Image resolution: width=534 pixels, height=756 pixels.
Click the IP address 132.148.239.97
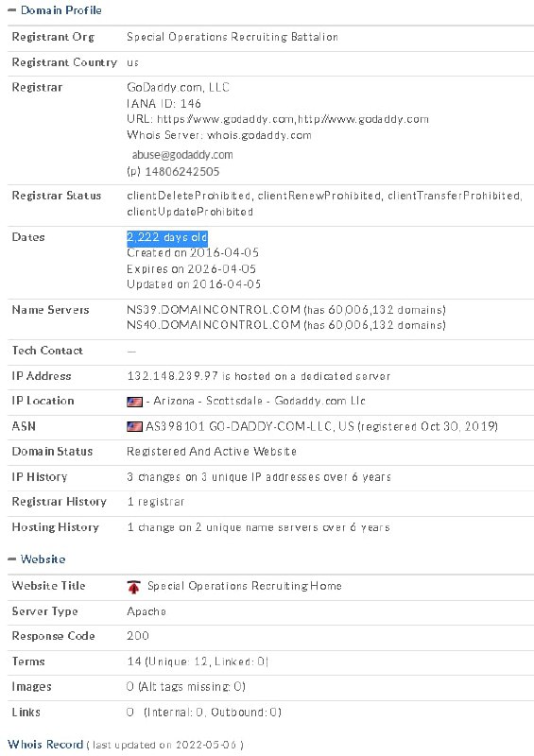172,376
